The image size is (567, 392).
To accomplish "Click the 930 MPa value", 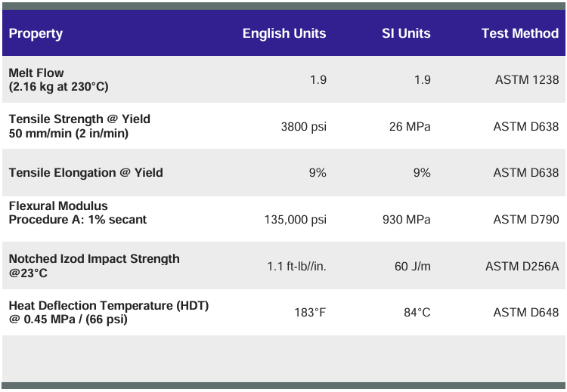I will point(407,220).
